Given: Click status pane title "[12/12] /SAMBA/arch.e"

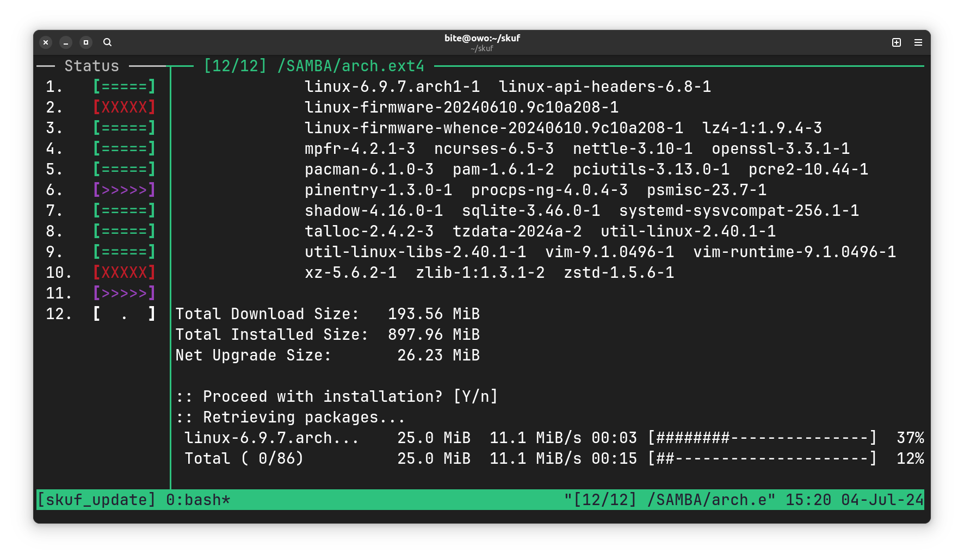Looking at the screenshot, I should pyautogui.click(x=670, y=500).
